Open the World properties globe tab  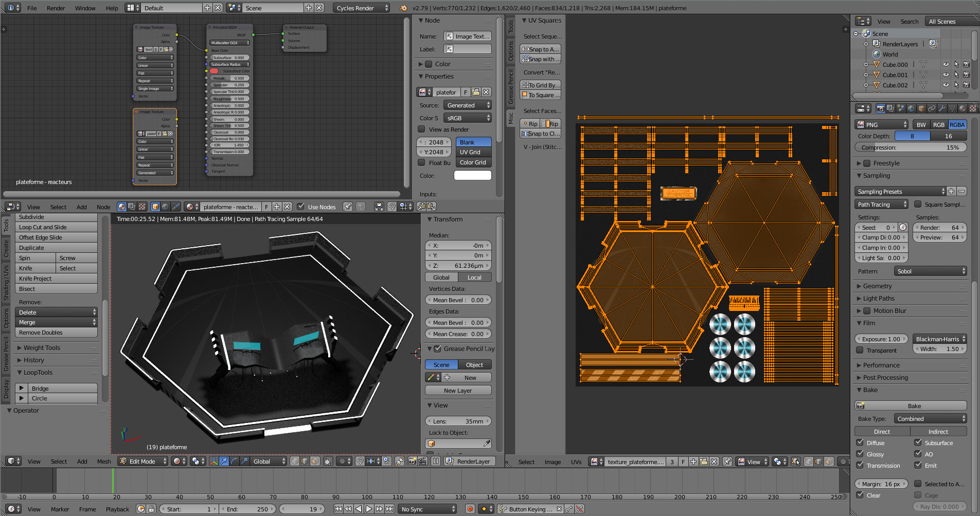pos(911,108)
